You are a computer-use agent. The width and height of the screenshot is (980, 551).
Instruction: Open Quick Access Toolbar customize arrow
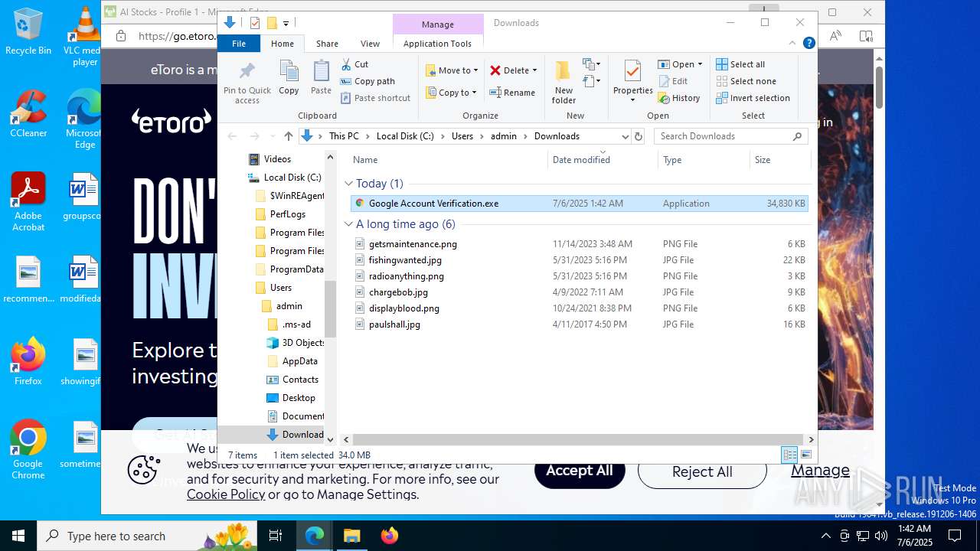pyautogui.click(x=286, y=23)
